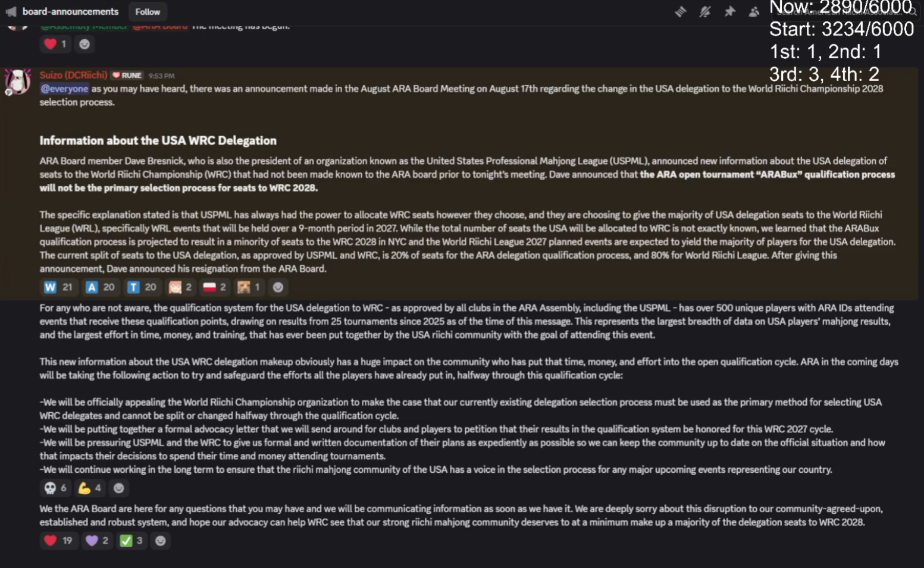Open pinned messages via pin icon

click(729, 12)
